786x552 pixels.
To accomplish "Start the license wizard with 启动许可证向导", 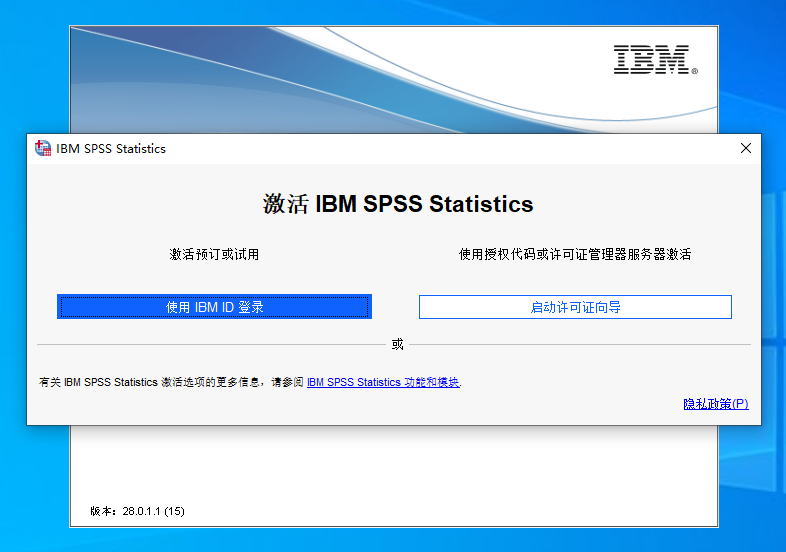I will click(x=575, y=307).
